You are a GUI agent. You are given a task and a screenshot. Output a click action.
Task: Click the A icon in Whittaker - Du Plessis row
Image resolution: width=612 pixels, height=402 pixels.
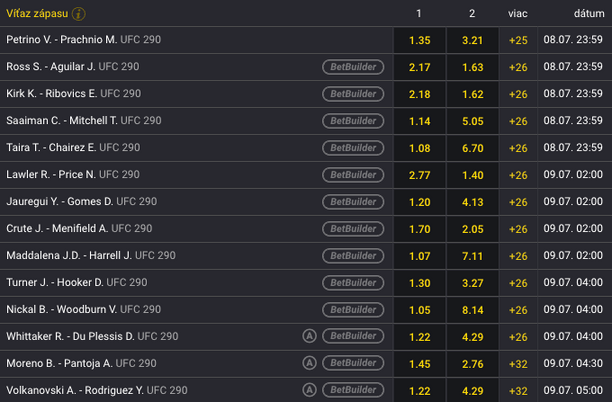pyautogui.click(x=310, y=336)
